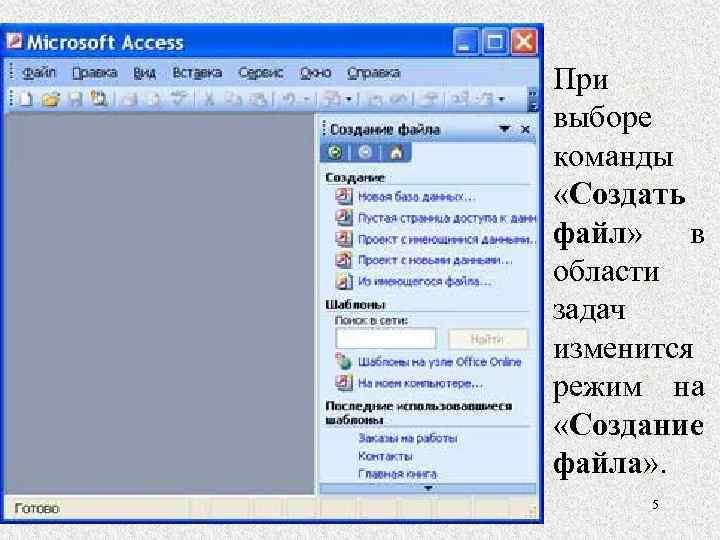Click the Готово status bar text
This screenshot has width=720, height=540.
(37, 508)
